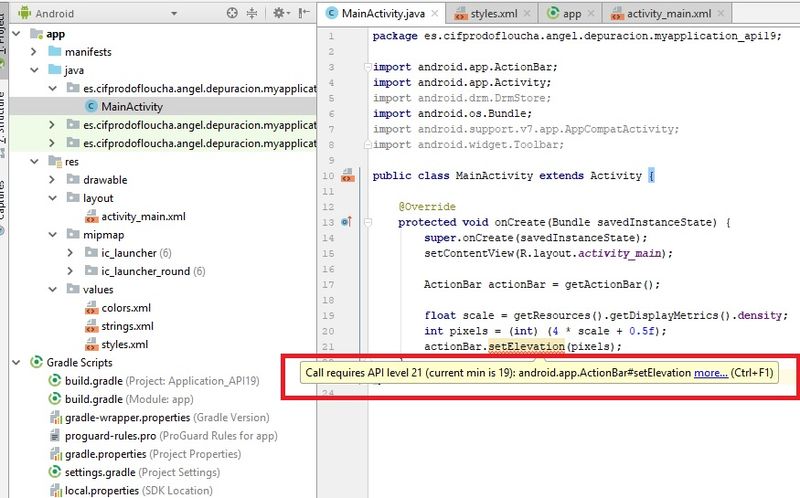Click the collapse all icon in project toolbar
The image size is (800, 498).
[x=252, y=13]
